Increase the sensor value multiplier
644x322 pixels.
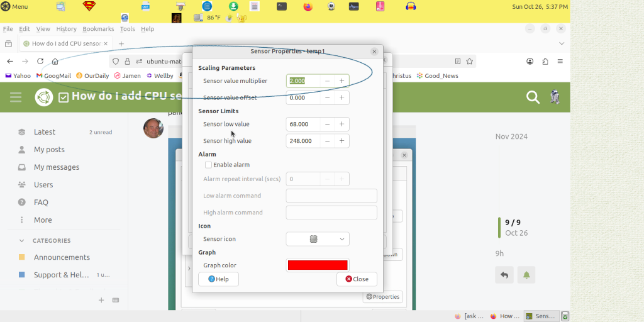coord(341,80)
